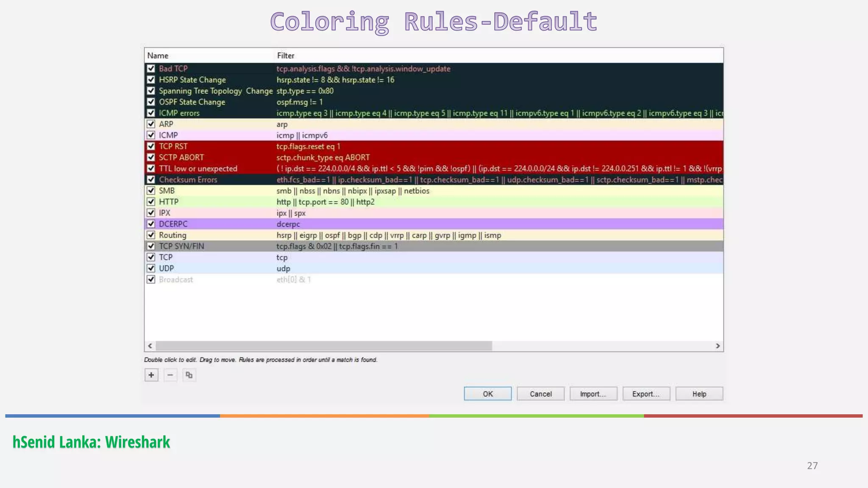Select the Checksum Errors rule name
This screenshot has height=488, width=868.
188,180
